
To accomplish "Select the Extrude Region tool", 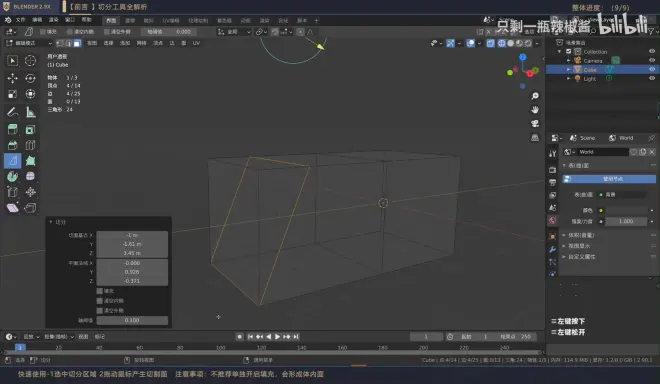I will click(x=12, y=130).
